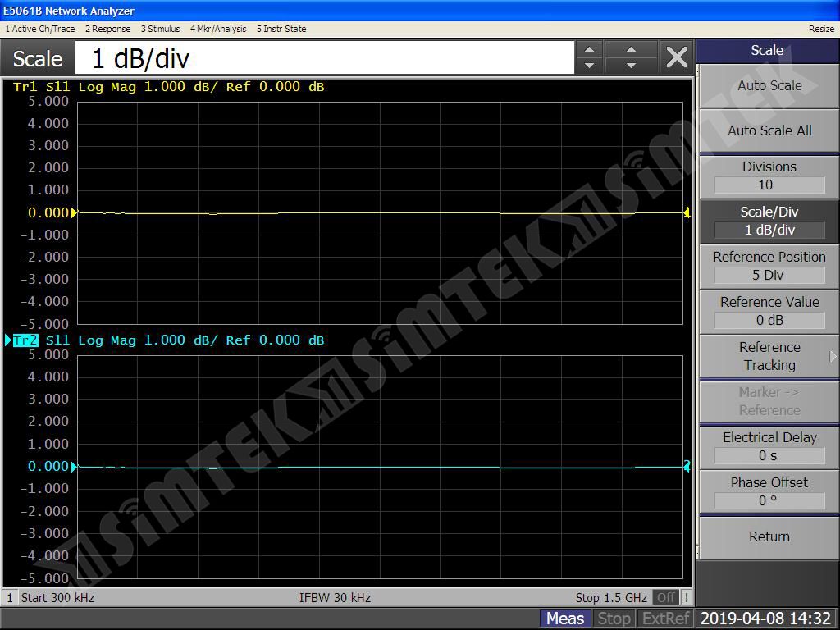Image resolution: width=840 pixels, height=630 pixels.
Task: Toggle the Off indicator next to Stop frequency
Action: (666, 597)
